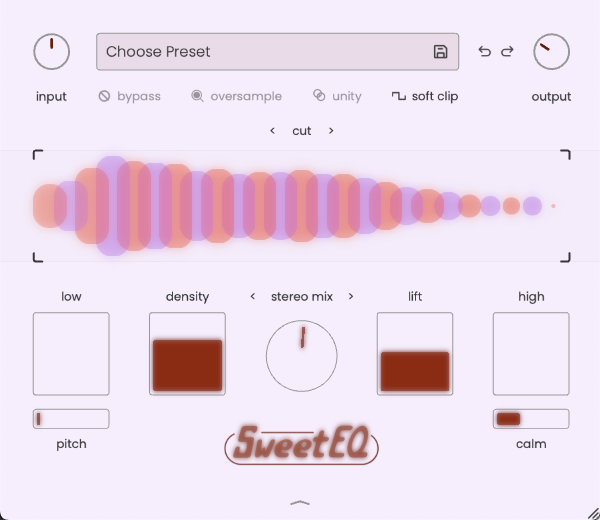Screen dimensions: 600x520
Task: Click the output gain knob
Action: click(551, 52)
